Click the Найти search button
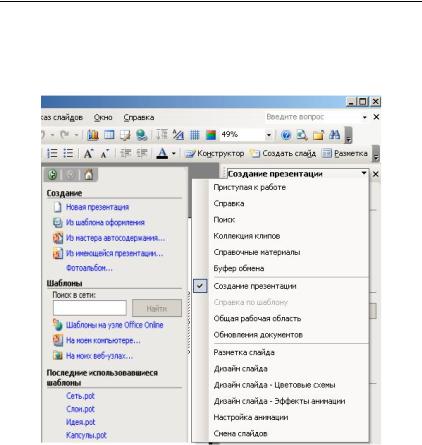 (x=157, y=308)
